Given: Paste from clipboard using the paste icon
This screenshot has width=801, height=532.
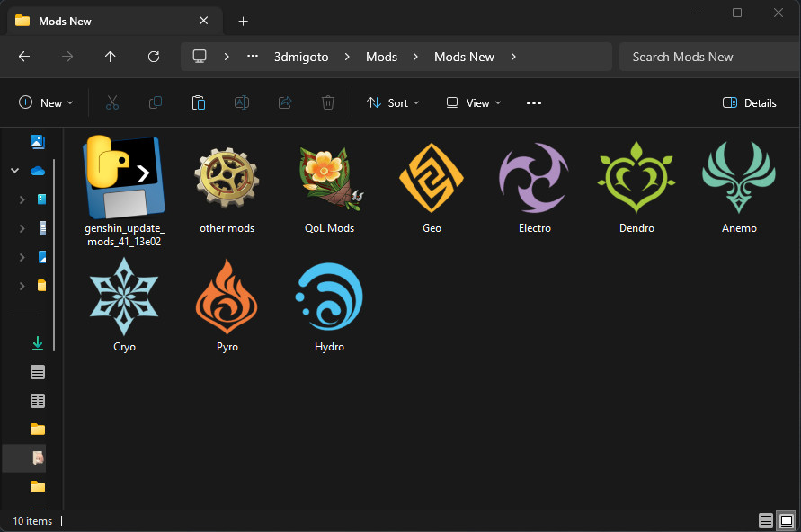Looking at the screenshot, I should [198, 102].
